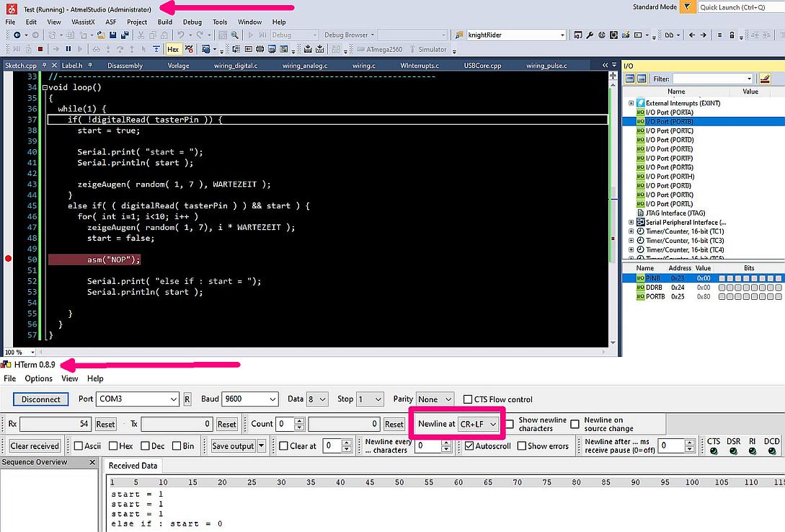Toggle the Clear at checkbox

tap(283, 446)
